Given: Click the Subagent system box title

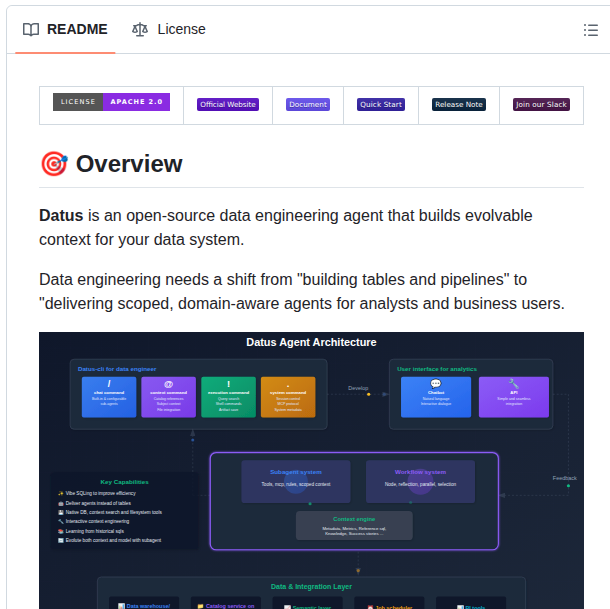Looking at the screenshot, I should coord(296,472).
